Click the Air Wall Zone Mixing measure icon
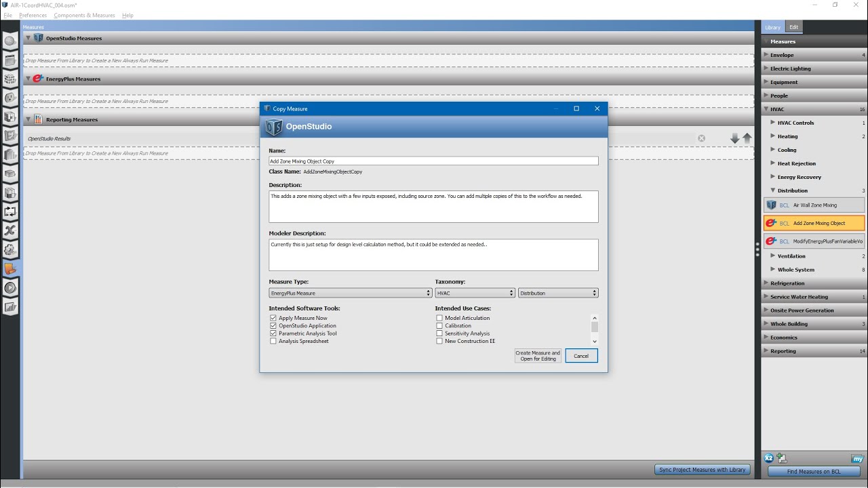Screen dimensions: 868x488 coord(771,205)
